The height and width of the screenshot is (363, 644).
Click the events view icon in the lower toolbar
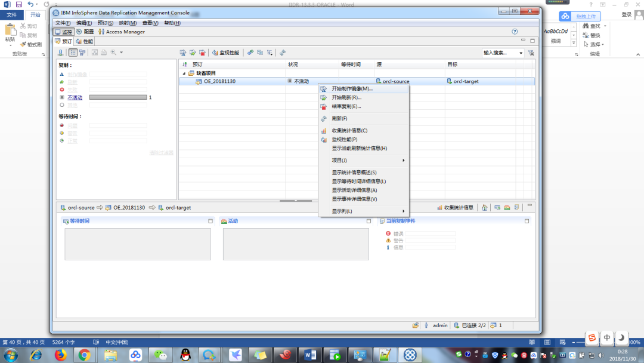click(516, 208)
